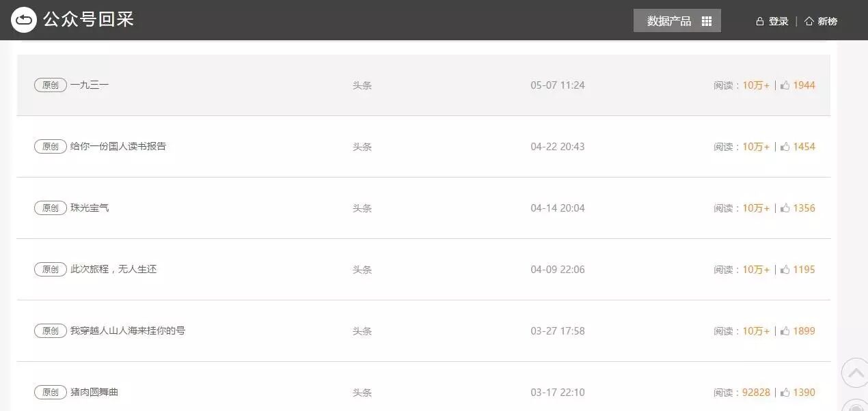Open the article 猪肉圆舞曲
868x411 pixels.
click(x=94, y=393)
